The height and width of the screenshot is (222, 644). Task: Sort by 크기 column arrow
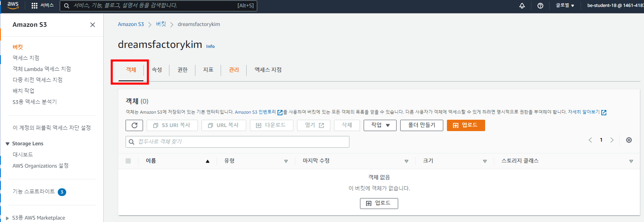[485, 162]
